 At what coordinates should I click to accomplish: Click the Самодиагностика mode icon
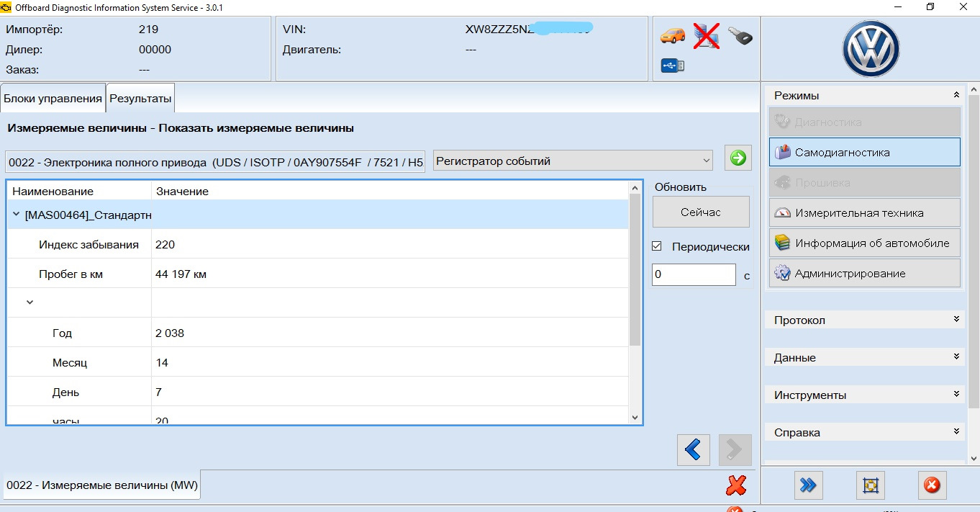coord(782,152)
